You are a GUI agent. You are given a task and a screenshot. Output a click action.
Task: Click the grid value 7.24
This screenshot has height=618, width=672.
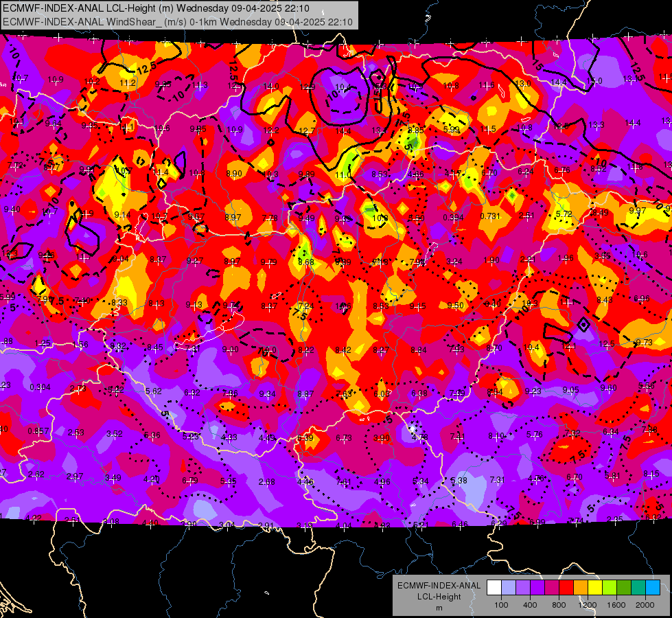pos(306,306)
